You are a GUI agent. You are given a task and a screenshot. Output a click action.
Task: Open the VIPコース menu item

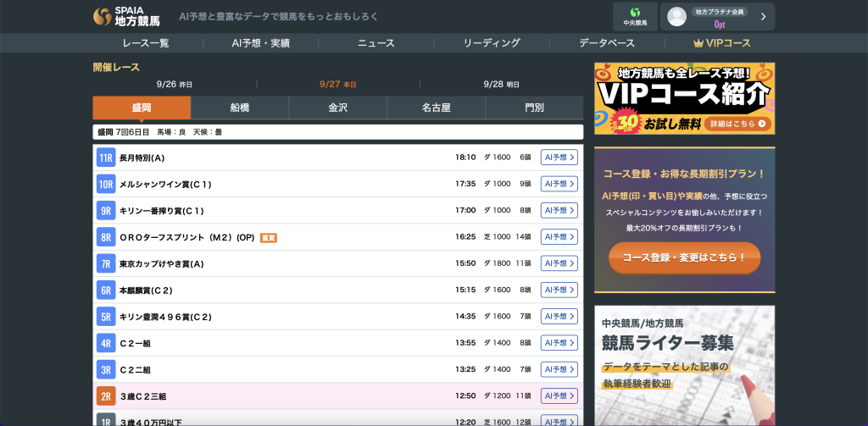coord(722,43)
